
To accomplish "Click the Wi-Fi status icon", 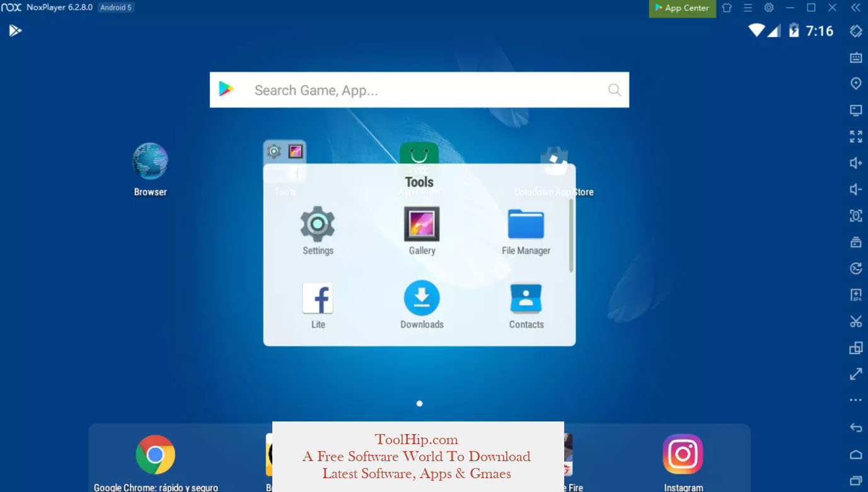I will tap(756, 30).
